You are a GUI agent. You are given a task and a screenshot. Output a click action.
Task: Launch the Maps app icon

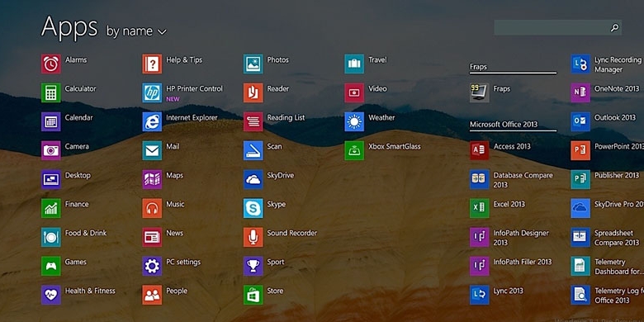[152, 179]
